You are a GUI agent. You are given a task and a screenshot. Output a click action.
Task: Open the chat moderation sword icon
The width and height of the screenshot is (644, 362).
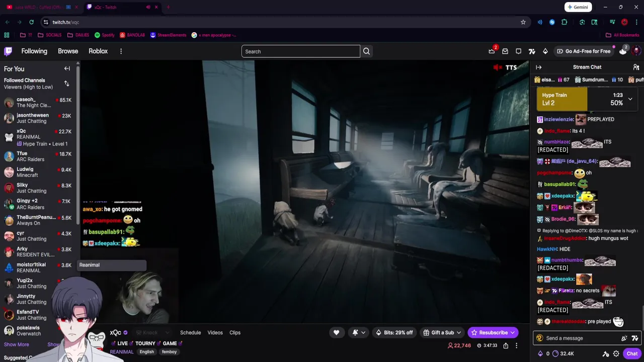click(606, 353)
